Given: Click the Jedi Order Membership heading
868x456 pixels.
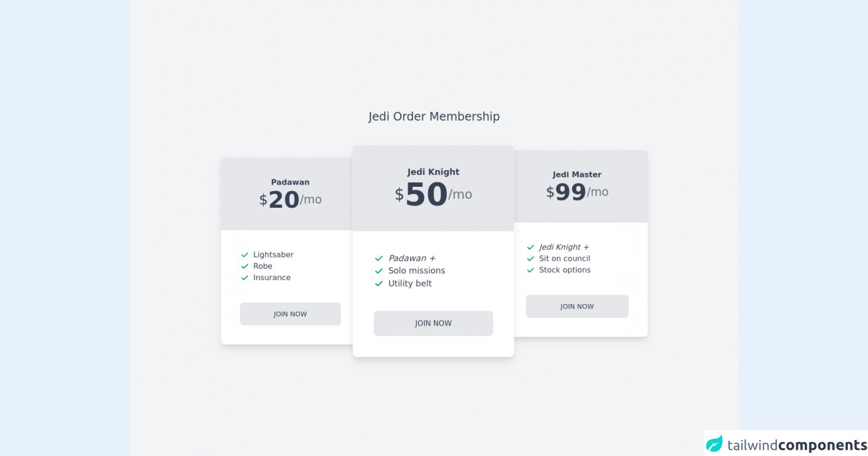Looking at the screenshot, I should (434, 117).
